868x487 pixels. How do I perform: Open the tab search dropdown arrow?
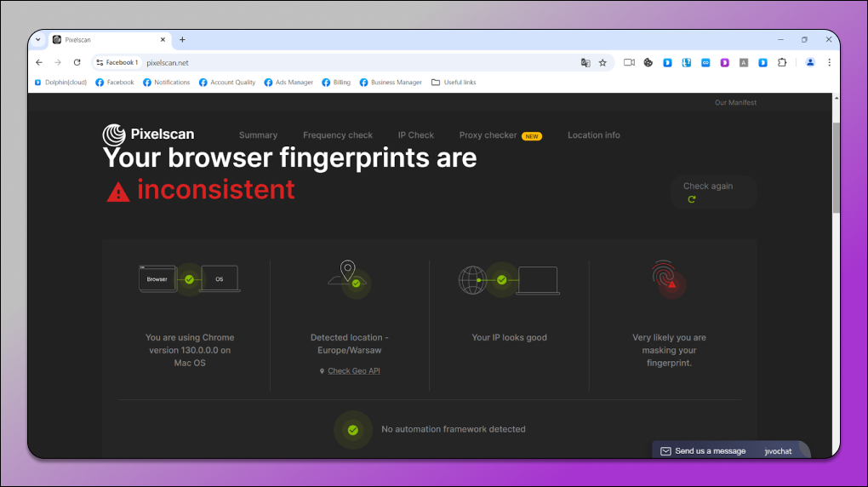[37, 39]
